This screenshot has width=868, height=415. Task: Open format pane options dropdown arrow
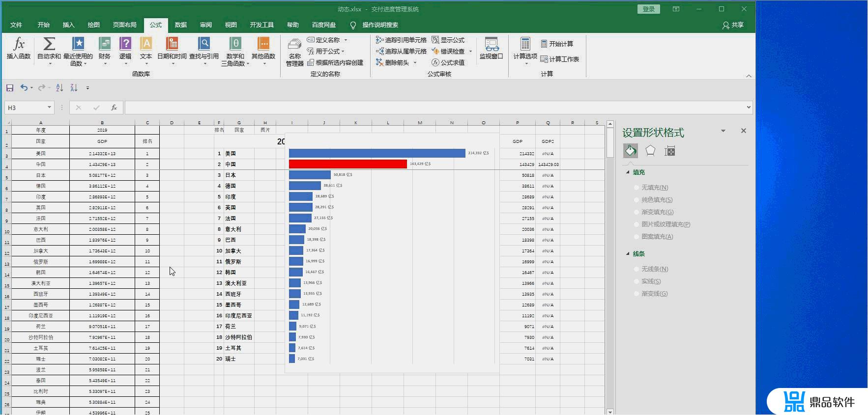click(x=723, y=131)
